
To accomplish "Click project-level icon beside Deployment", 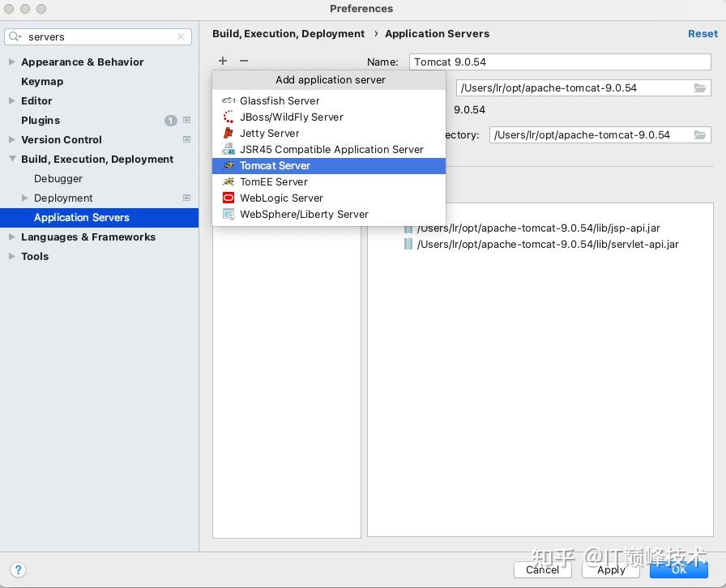I will click(187, 198).
